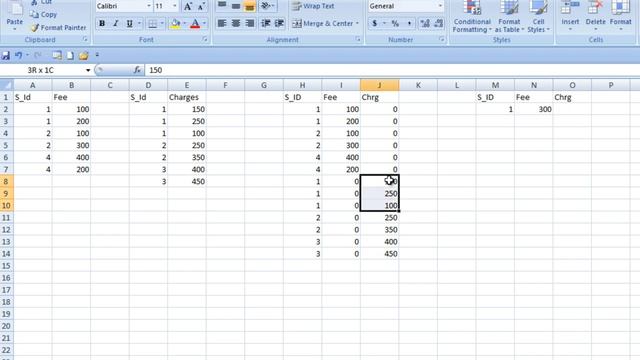Click Decrease Font Size icon
The height and width of the screenshot is (360, 640).
coord(201,6)
